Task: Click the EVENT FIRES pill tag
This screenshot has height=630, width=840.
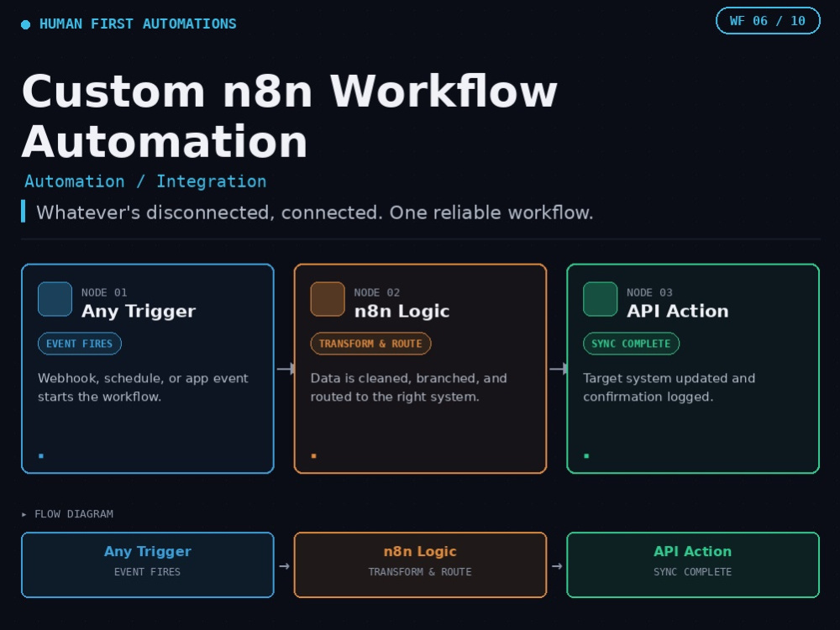Action: tap(79, 344)
